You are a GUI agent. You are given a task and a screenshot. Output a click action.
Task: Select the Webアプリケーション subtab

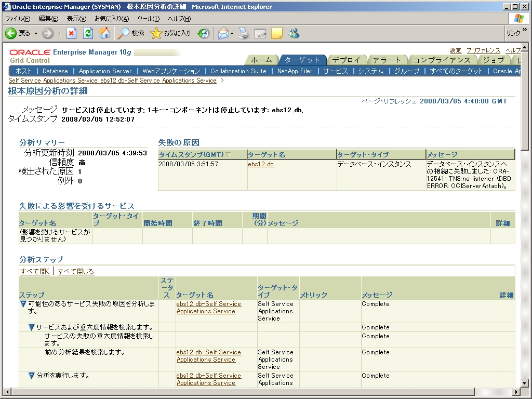click(x=171, y=71)
